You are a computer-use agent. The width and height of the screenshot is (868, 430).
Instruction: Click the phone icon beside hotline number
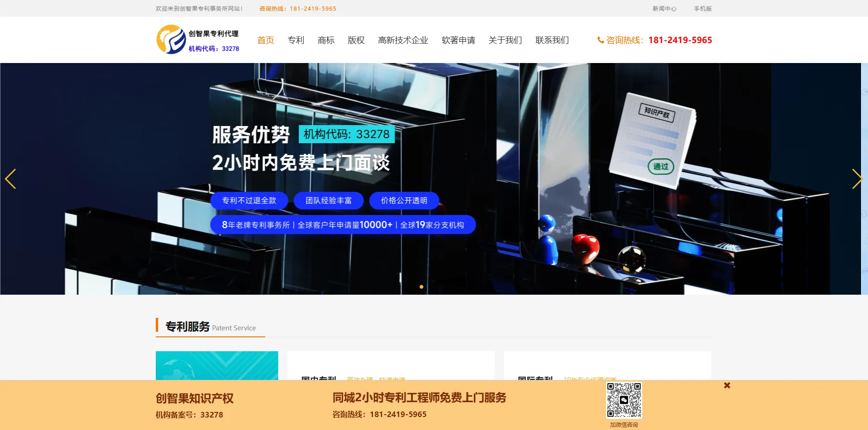pos(600,40)
